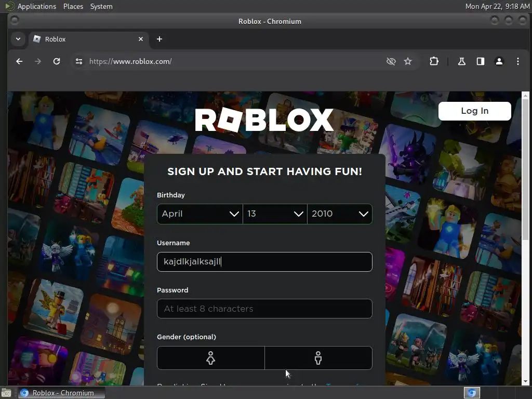This screenshot has width=532, height=399.
Task: Open the System menu
Action: [101, 6]
